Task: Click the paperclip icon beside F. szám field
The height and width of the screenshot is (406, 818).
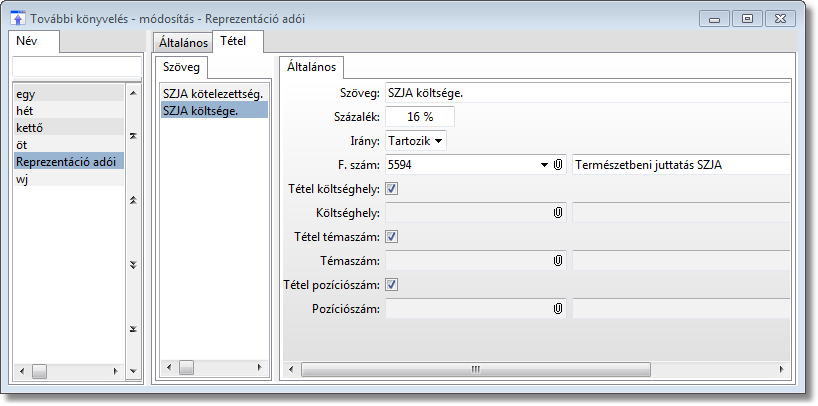Action: (559, 164)
